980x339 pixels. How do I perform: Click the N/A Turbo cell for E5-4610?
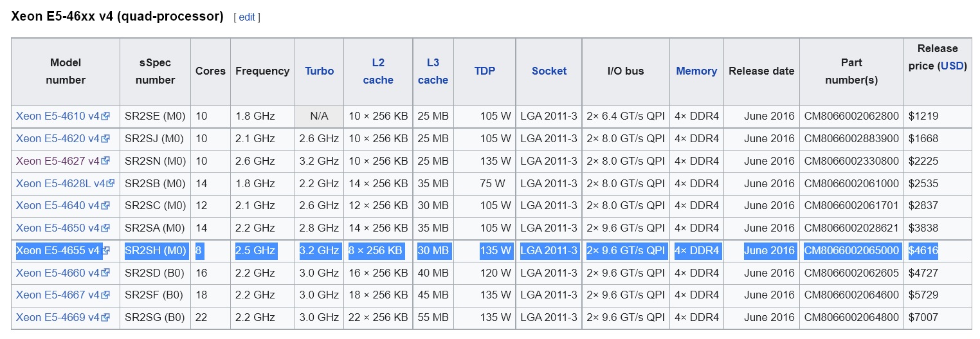319,116
